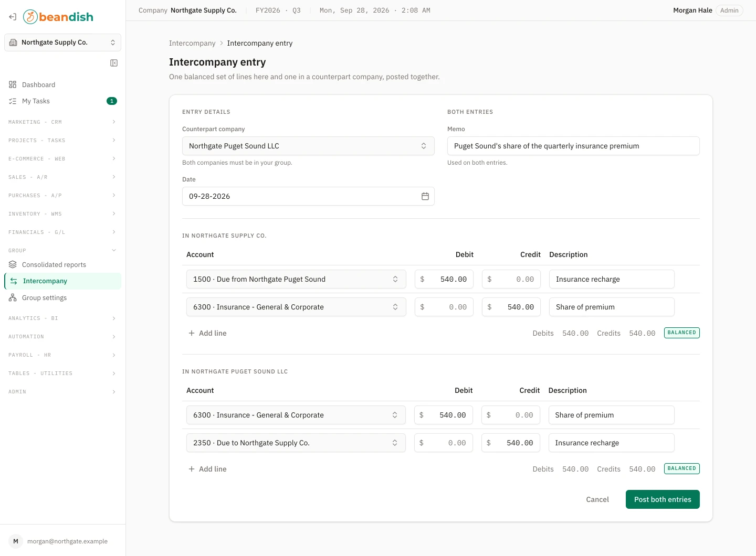Open the Dashboard menu item
This screenshot has height=556, width=756.
(62, 84)
